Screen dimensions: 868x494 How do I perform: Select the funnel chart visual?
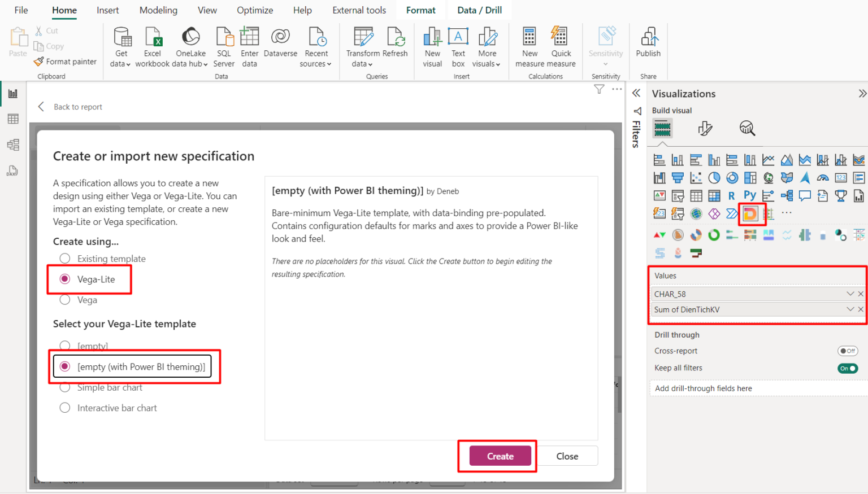(678, 178)
